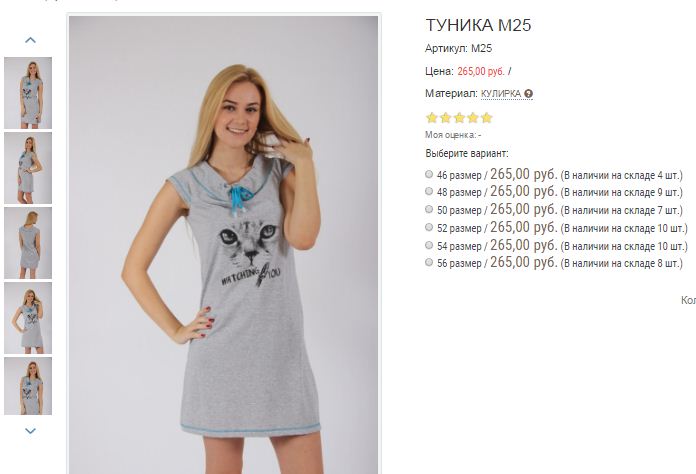Click the question mark icon next to КУЛИРКА

pos(528,94)
